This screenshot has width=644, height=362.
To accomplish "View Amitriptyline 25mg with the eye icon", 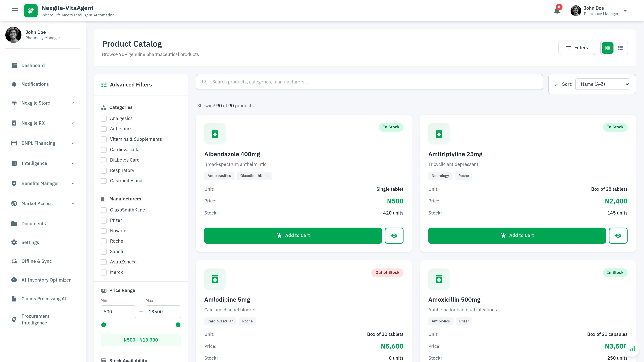I will [618, 235].
